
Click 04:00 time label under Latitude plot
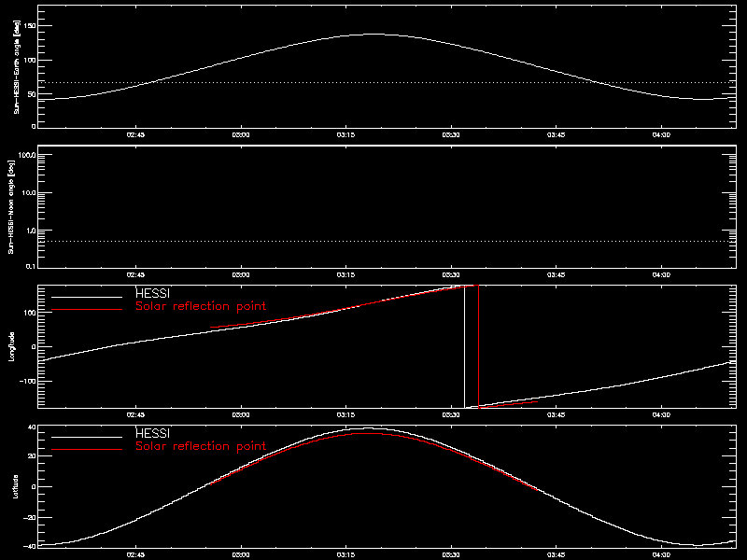click(661, 555)
